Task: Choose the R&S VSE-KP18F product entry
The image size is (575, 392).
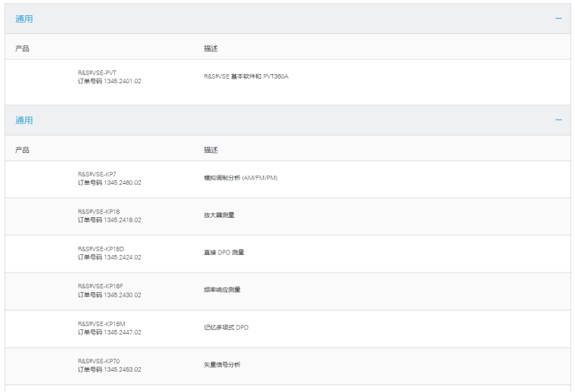Action: pyautogui.click(x=100, y=285)
